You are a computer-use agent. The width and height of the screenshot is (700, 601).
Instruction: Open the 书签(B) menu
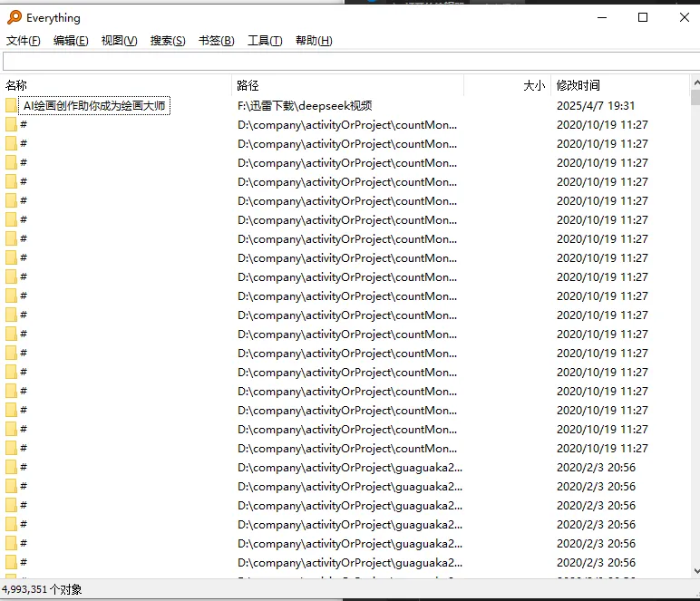coord(217,41)
